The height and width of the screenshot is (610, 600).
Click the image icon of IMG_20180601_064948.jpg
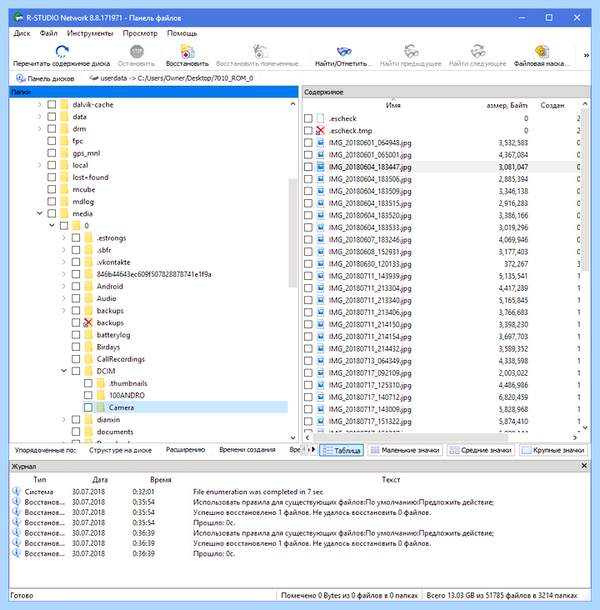tap(320, 142)
